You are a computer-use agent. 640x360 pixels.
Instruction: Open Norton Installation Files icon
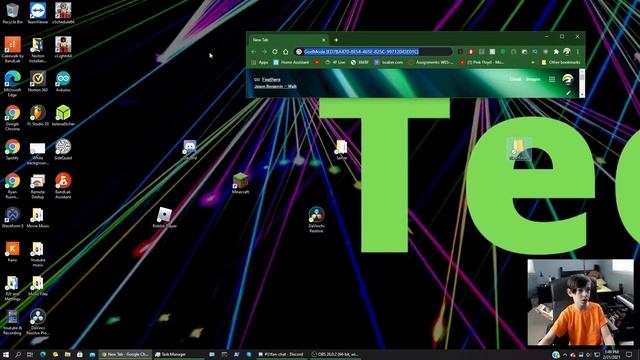[x=38, y=50]
